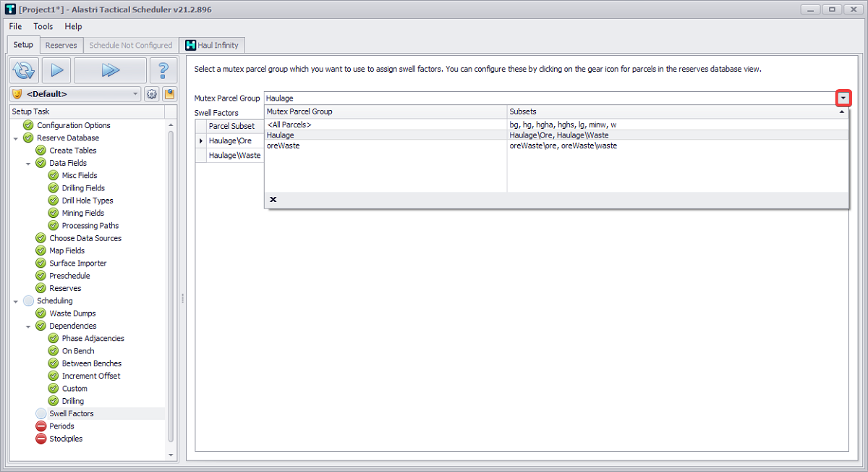Open Waste Dumps setup task
This screenshot has width=868, height=472.
pyautogui.click(x=72, y=313)
